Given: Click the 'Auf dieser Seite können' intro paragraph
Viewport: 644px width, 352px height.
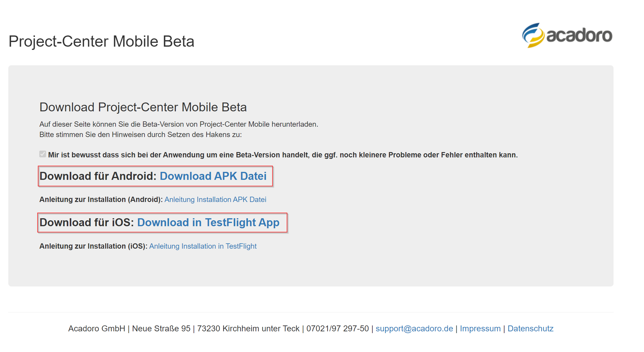Looking at the screenshot, I should tap(179, 124).
